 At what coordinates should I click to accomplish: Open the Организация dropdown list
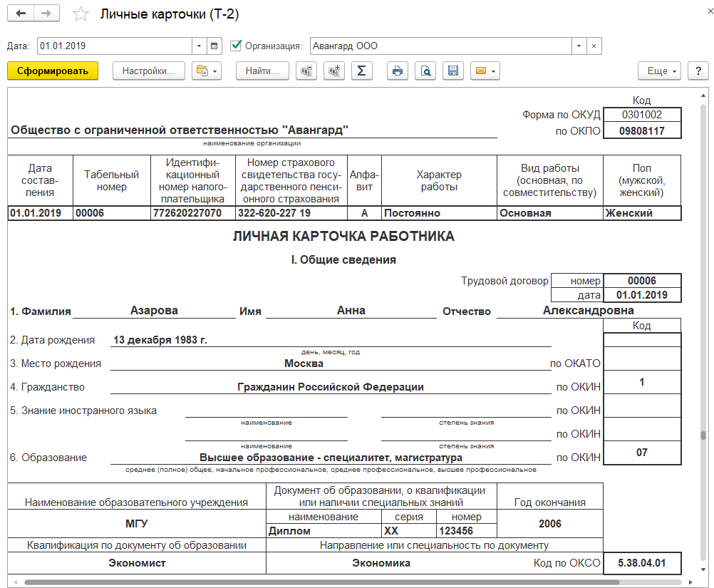click(579, 46)
